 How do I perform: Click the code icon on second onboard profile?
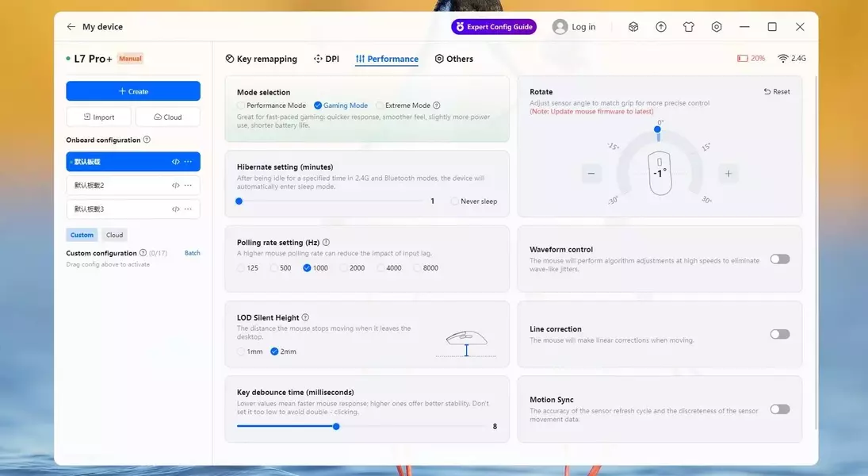coord(175,186)
